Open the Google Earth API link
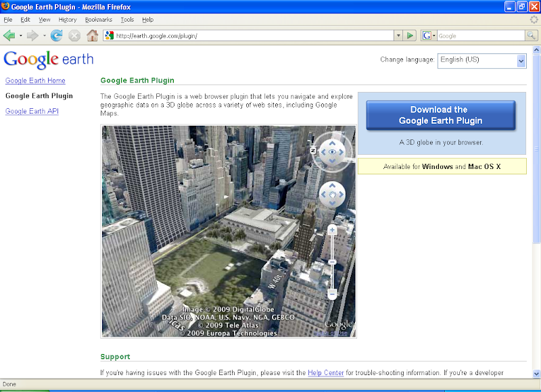The height and width of the screenshot is (392, 541). [x=32, y=111]
